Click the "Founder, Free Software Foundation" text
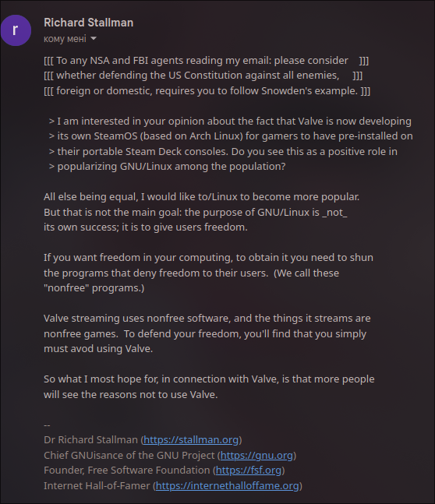435x504 pixels. pos(127,471)
